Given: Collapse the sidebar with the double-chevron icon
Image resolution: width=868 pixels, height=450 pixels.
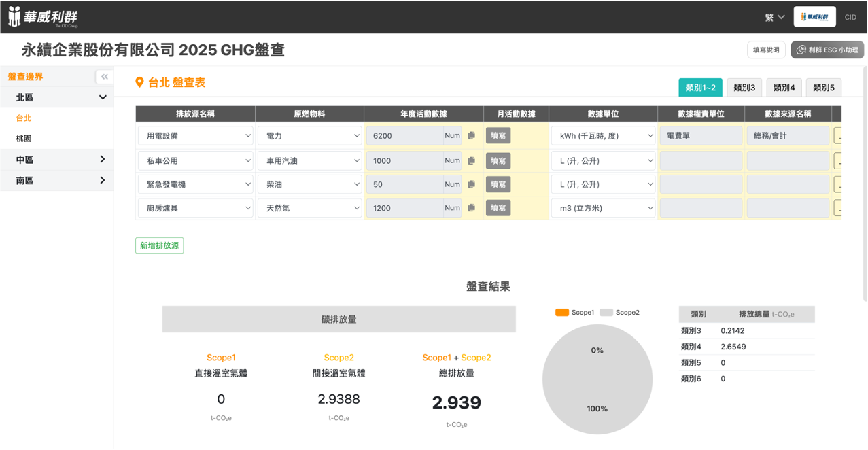Looking at the screenshot, I should (x=104, y=77).
